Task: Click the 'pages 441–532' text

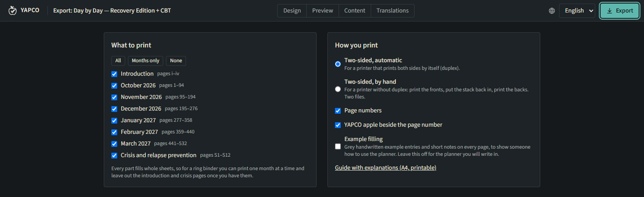Action: point(170,144)
